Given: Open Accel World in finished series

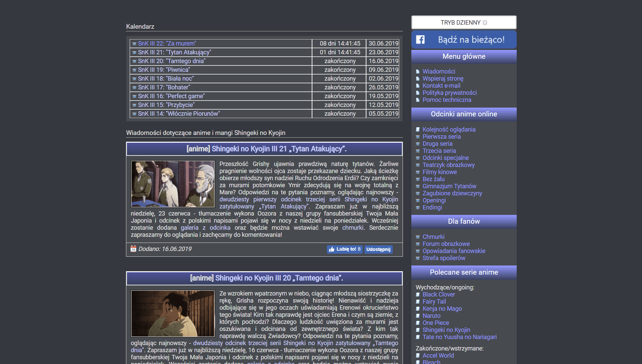Looking at the screenshot, I should click(438, 356).
